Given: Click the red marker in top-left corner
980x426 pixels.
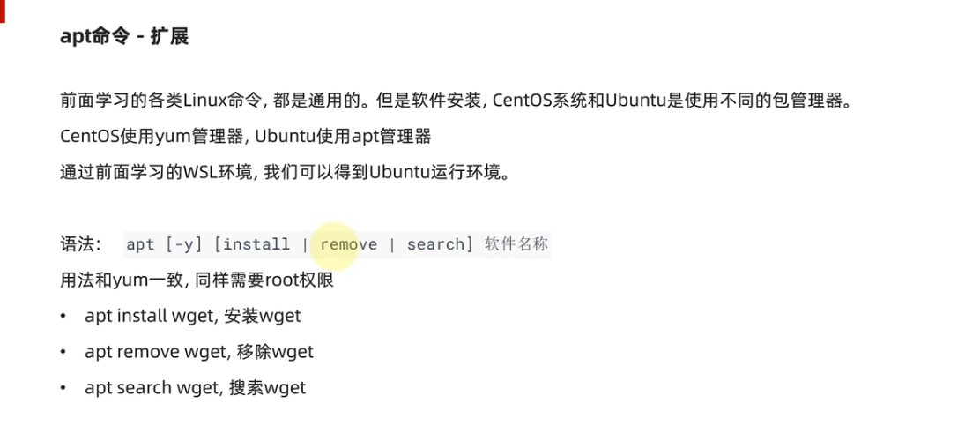Looking at the screenshot, I should click(x=2, y=11).
